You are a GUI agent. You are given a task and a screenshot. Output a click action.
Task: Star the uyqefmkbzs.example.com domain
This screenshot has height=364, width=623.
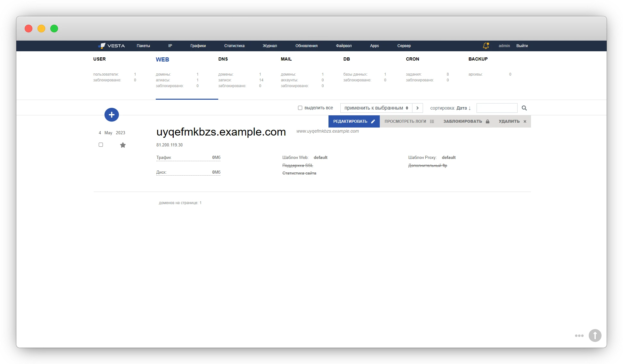point(123,145)
